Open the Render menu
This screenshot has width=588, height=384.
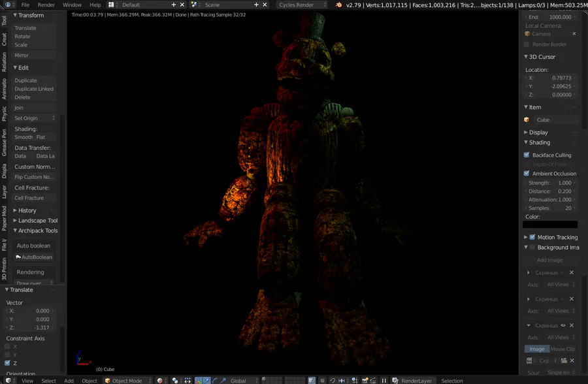[x=46, y=5]
